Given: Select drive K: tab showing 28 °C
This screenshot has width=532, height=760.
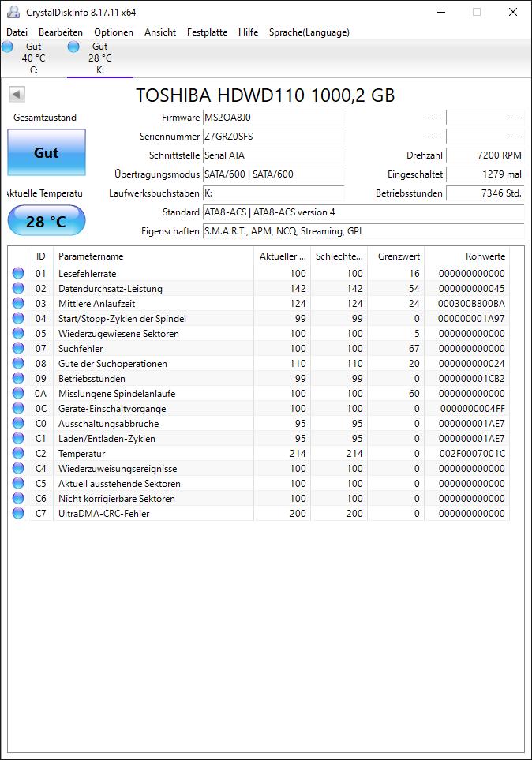Looking at the screenshot, I should [100, 58].
